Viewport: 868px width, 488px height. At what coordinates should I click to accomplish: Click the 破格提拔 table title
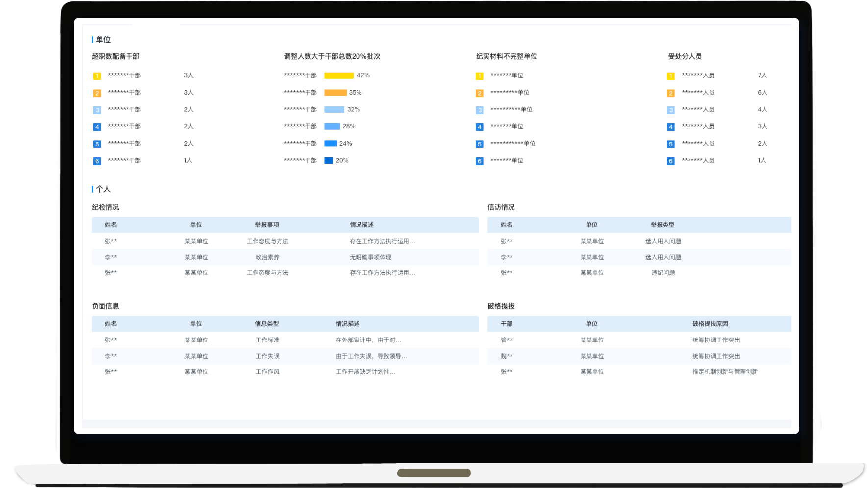(x=501, y=306)
